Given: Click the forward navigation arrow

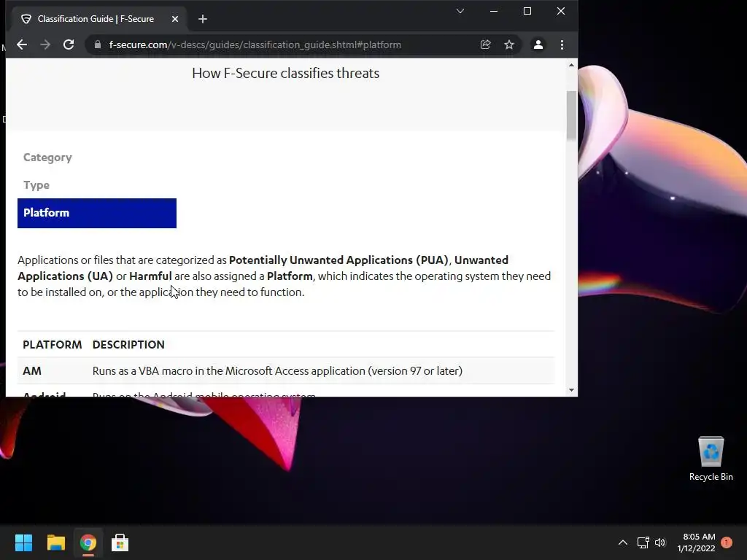Looking at the screenshot, I should tap(45, 44).
